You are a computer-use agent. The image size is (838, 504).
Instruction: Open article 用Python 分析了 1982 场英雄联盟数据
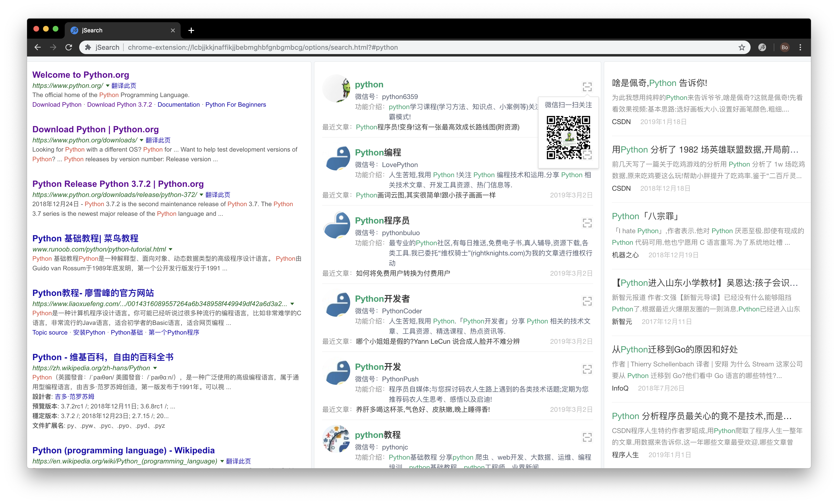point(705,150)
